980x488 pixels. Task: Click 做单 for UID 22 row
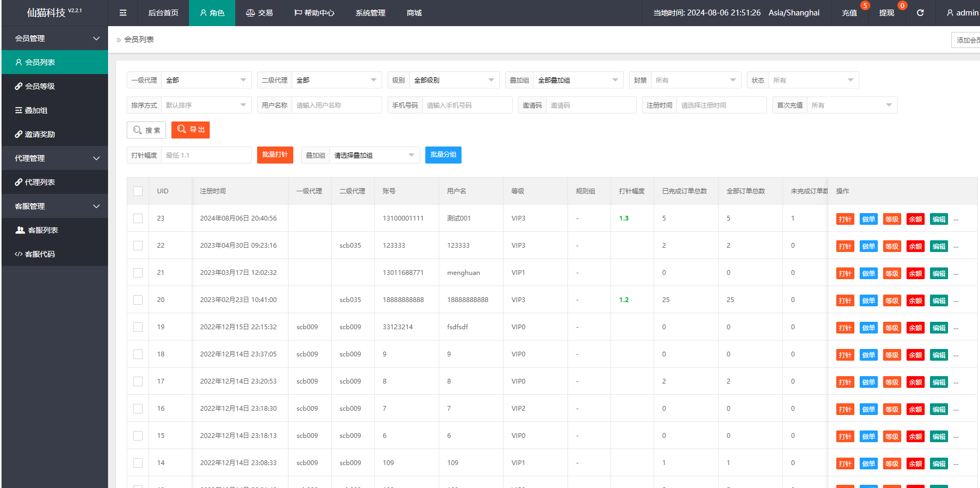pos(869,247)
